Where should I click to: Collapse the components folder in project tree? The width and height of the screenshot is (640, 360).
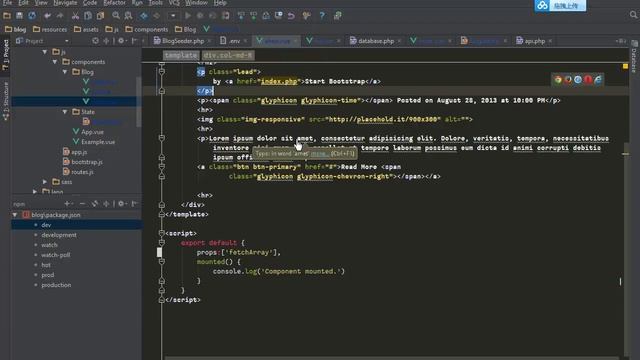click(x=55, y=62)
